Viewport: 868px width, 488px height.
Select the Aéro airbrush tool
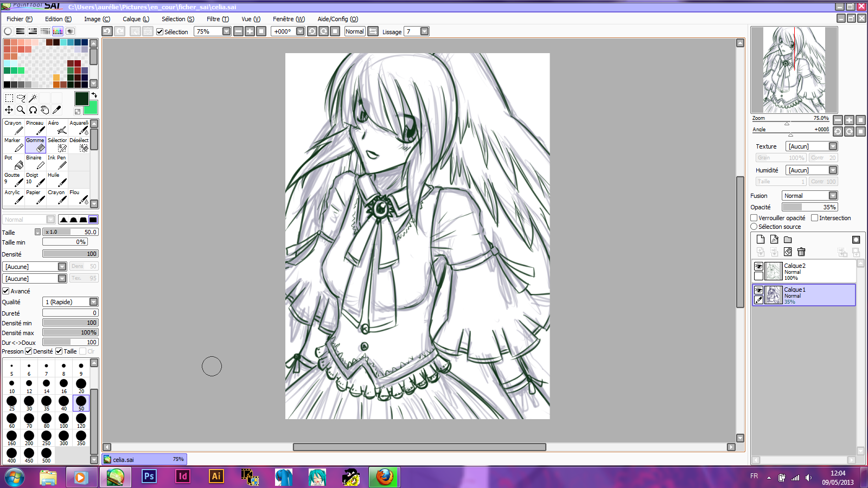pyautogui.click(x=57, y=127)
